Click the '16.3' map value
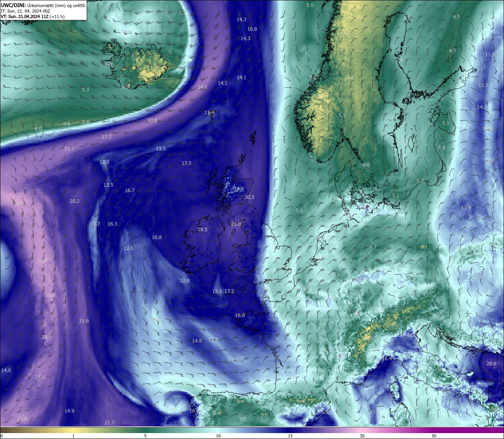The image size is (504, 439). [112, 224]
